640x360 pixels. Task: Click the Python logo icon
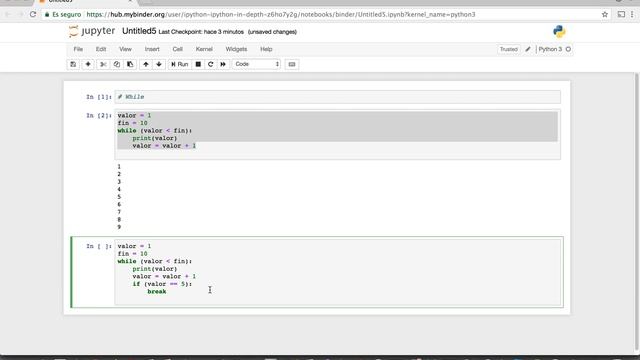pyautogui.click(x=559, y=31)
